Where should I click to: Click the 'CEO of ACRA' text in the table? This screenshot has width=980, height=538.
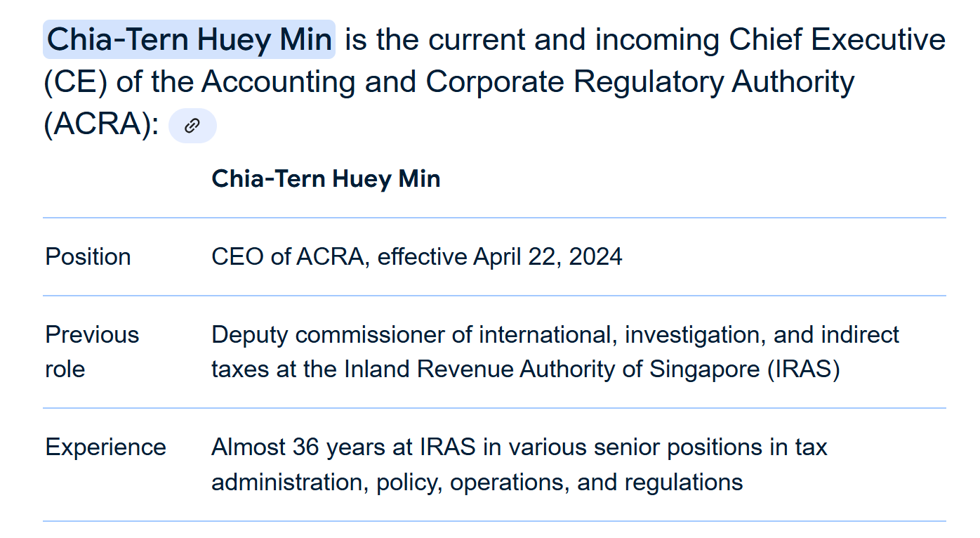(x=288, y=256)
